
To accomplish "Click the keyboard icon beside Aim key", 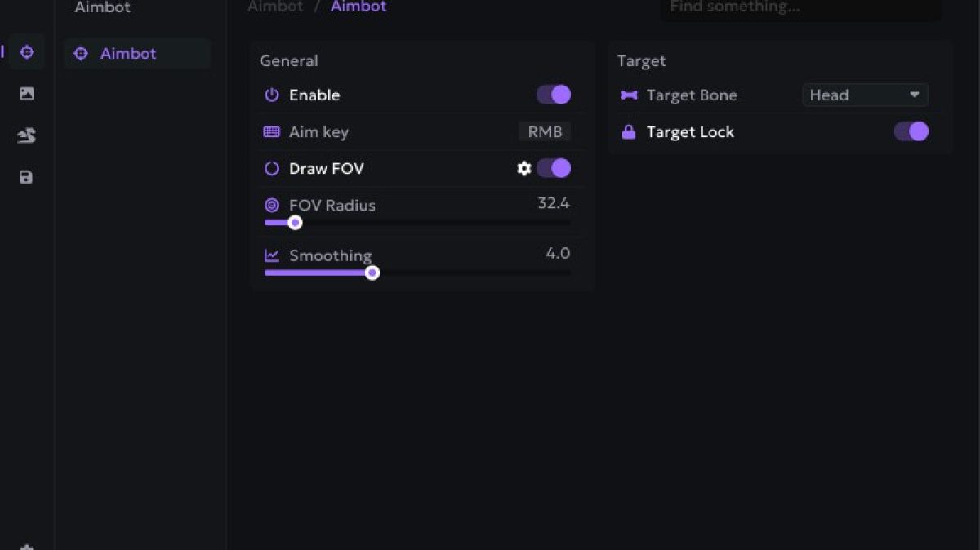I will coord(272,132).
